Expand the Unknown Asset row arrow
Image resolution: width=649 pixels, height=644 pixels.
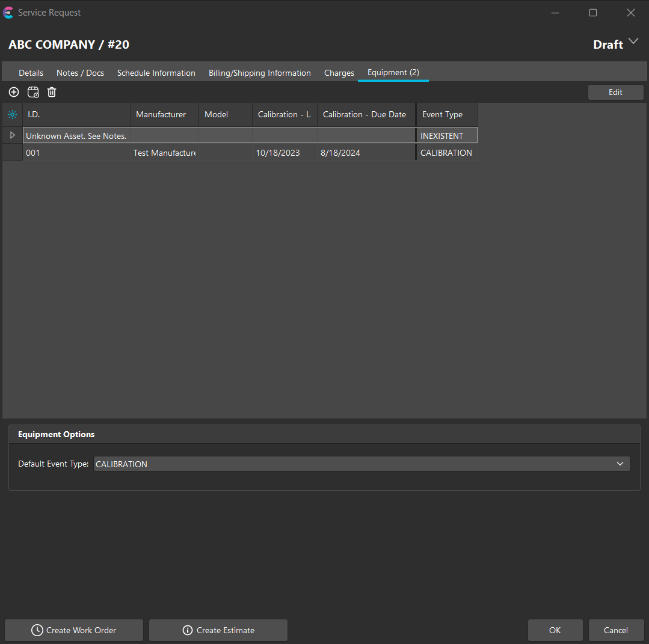pyautogui.click(x=13, y=135)
